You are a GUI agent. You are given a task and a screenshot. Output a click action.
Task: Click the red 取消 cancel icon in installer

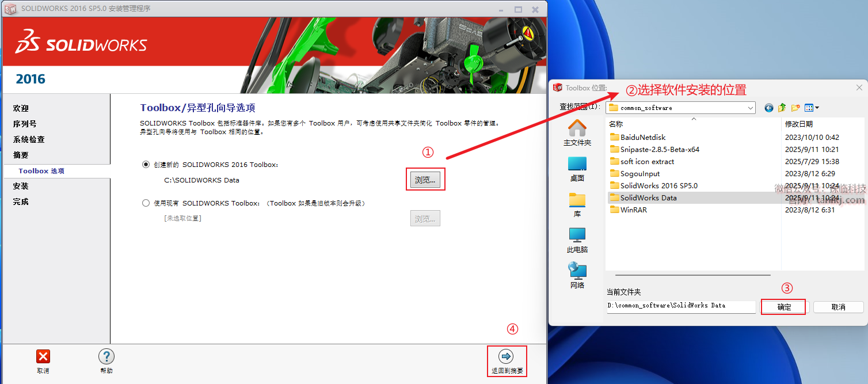(43, 356)
